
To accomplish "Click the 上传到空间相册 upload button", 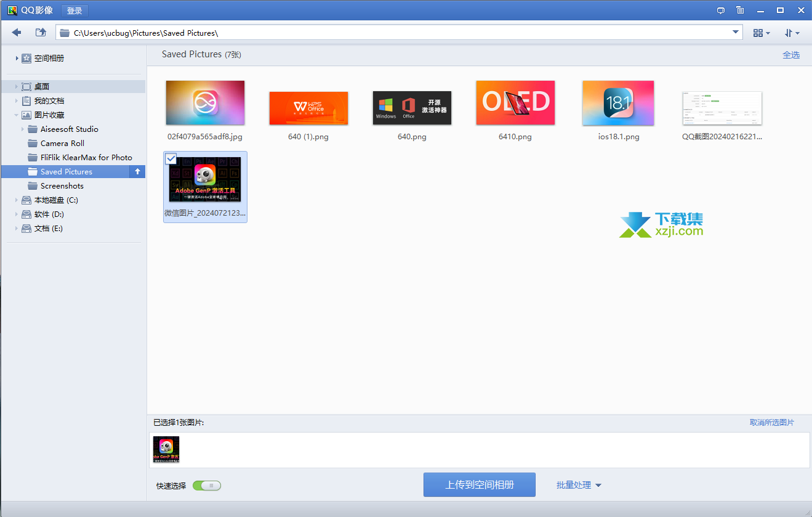I will 480,485.
